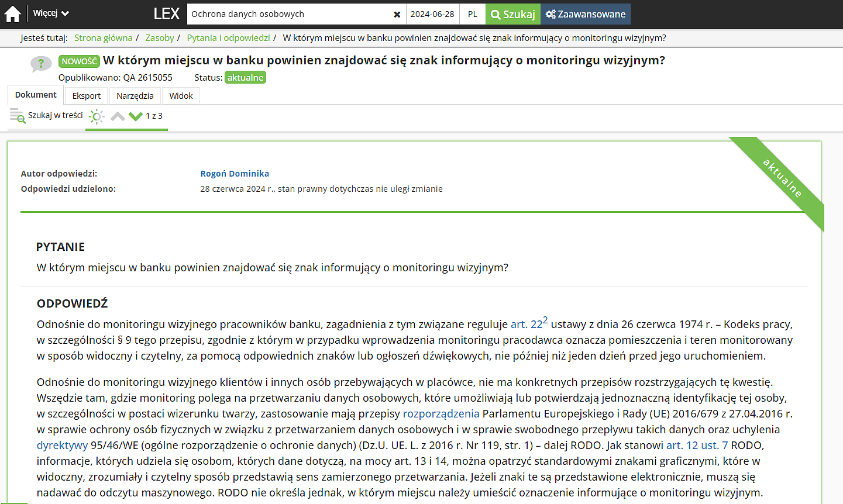Open the art. 12 ust. 7 link
Image resolution: width=843 pixels, height=504 pixels.
tap(697, 445)
